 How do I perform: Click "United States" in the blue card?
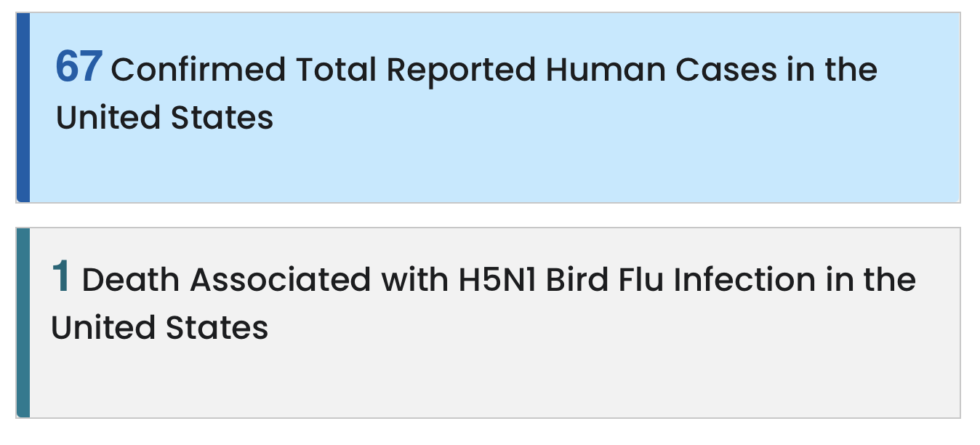(165, 118)
